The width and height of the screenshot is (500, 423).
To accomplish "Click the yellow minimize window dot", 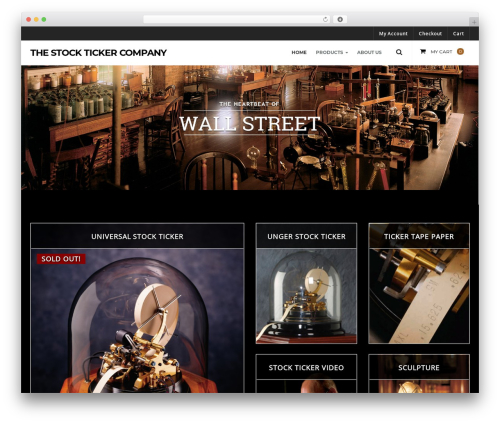I will [36, 19].
